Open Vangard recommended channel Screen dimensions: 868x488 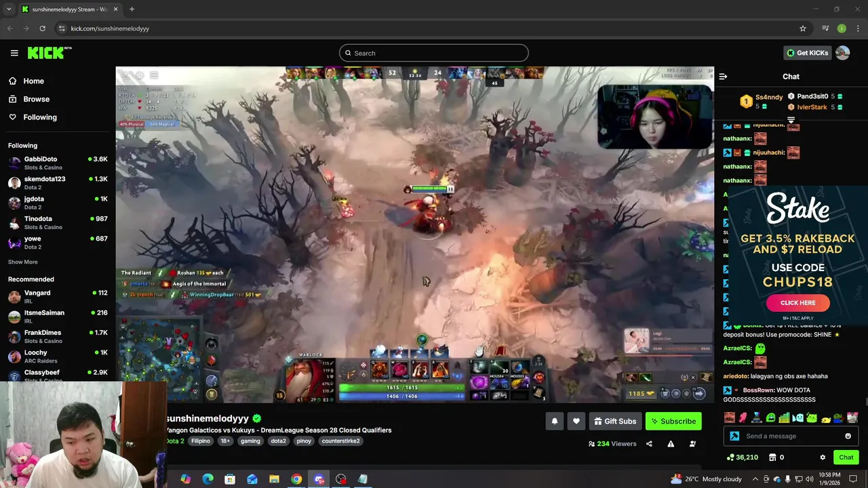(x=58, y=296)
